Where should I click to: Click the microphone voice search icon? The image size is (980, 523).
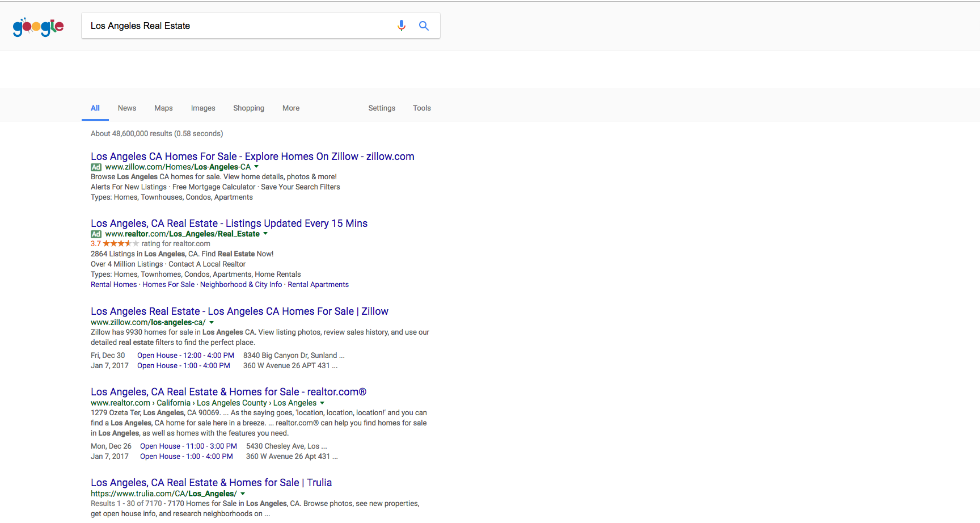point(402,26)
